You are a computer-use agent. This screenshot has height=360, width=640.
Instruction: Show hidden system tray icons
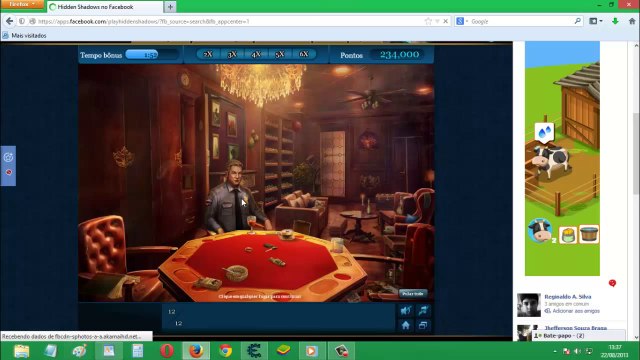(x=555, y=351)
